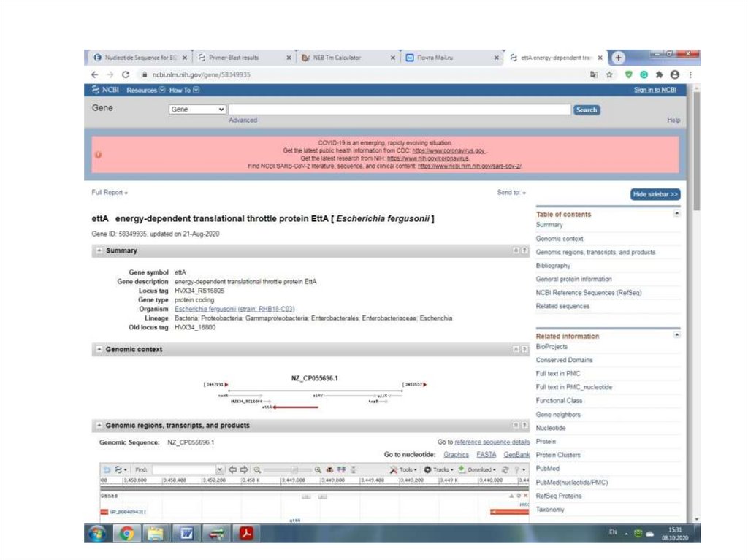Refresh the sequence viewer display

click(505, 470)
